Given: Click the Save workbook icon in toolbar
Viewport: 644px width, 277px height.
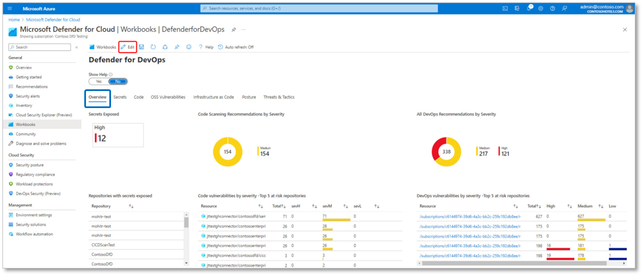Looking at the screenshot, I should (x=141, y=47).
